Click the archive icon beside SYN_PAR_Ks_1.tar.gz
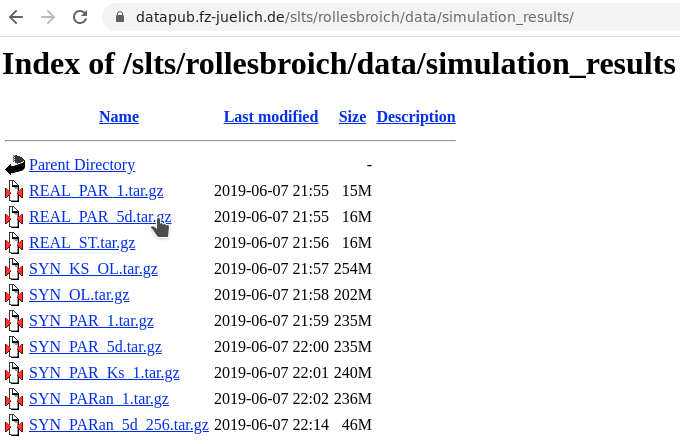680x444 pixels. pos(15,373)
